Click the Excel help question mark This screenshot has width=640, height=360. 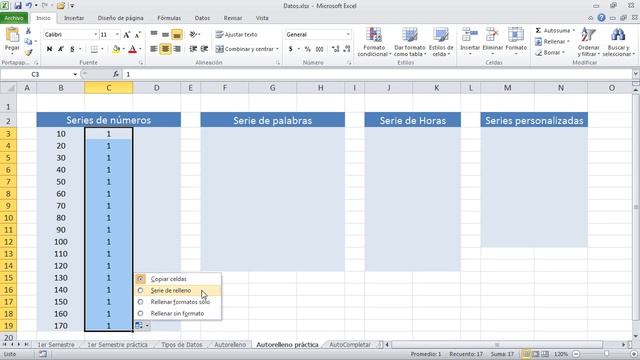click(601, 18)
